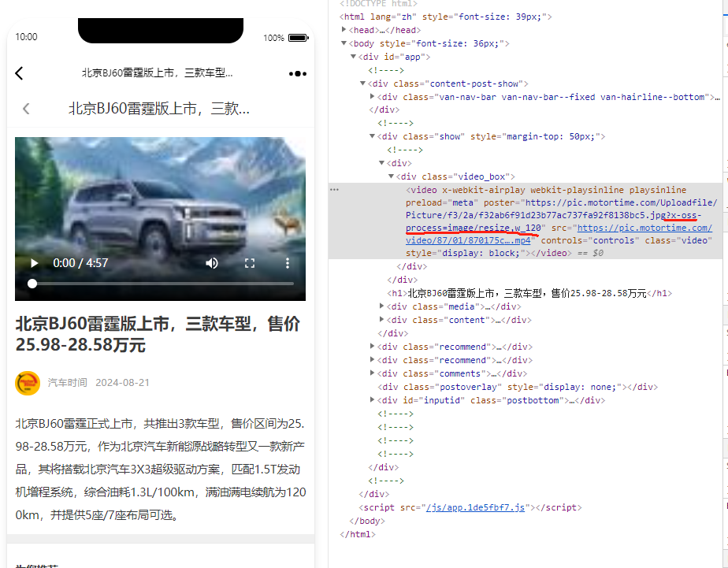Click the video progress slider handle
This screenshot has width=728, height=568.
32,284
